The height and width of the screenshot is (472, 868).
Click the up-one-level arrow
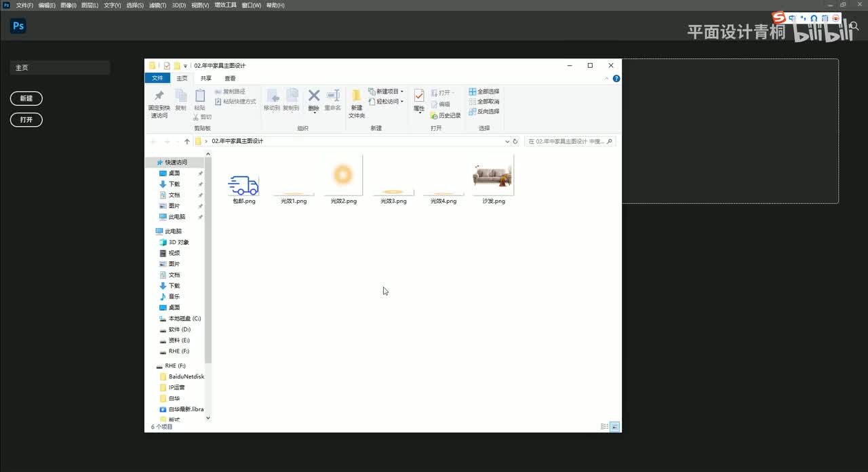(x=187, y=142)
